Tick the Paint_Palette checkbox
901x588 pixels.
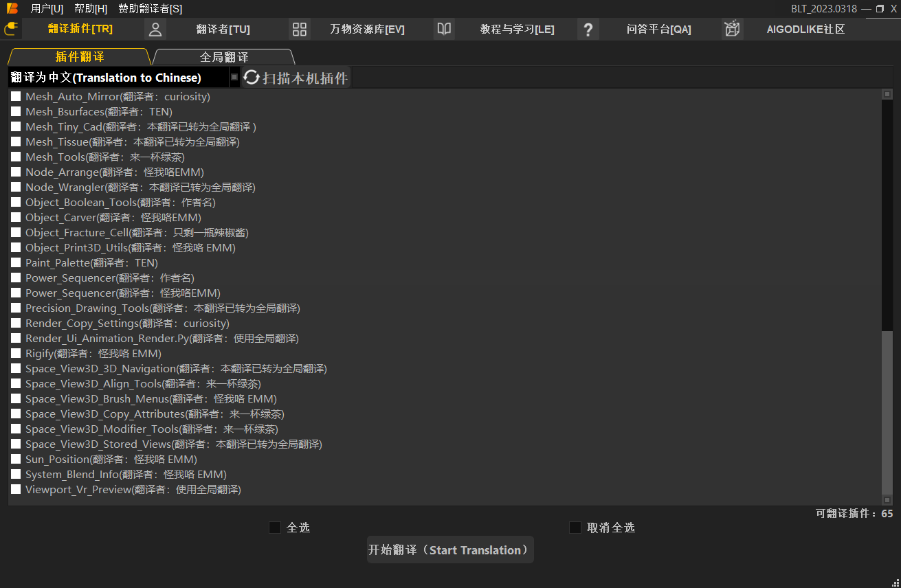(x=16, y=262)
